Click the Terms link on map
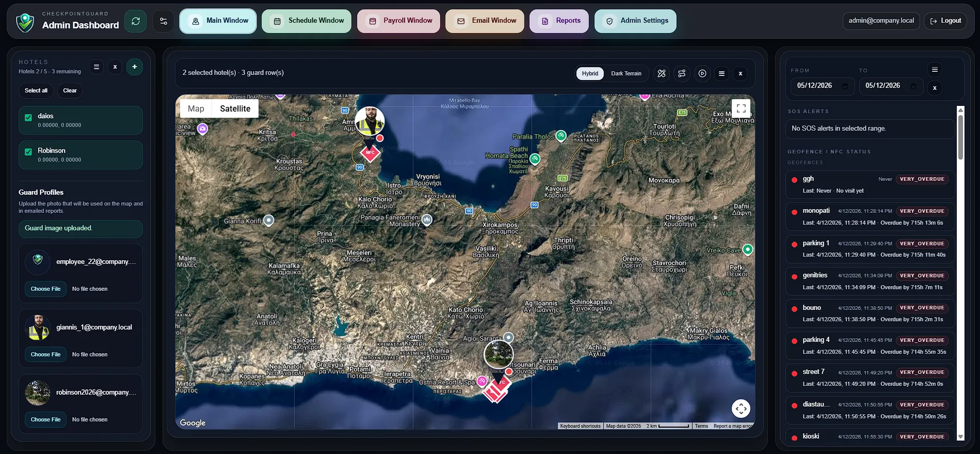The height and width of the screenshot is (454, 980). pos(701,426)
